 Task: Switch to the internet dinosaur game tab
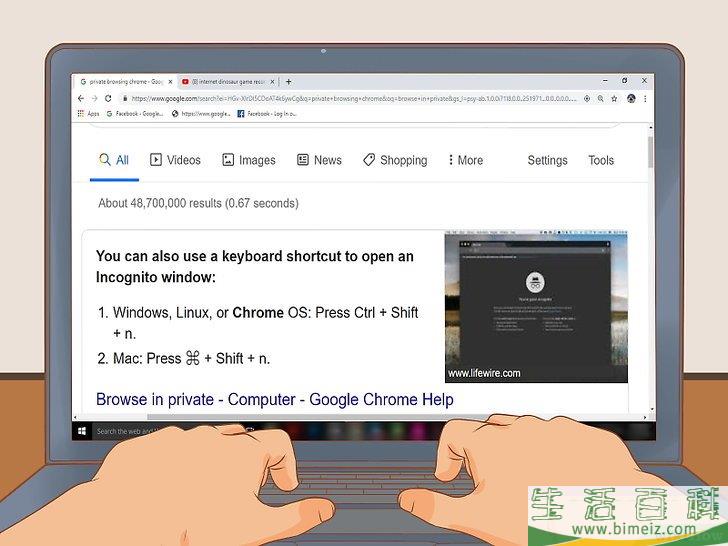click(x=228, y=82)
